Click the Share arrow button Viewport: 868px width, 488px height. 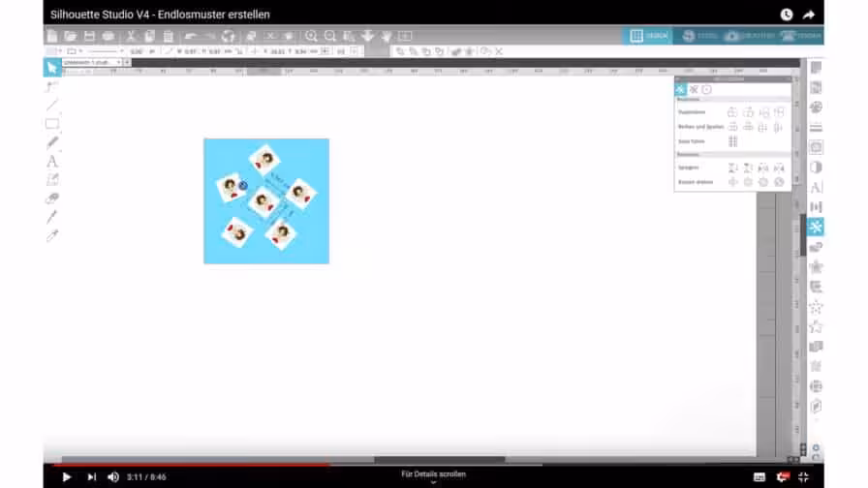[809, 15]
